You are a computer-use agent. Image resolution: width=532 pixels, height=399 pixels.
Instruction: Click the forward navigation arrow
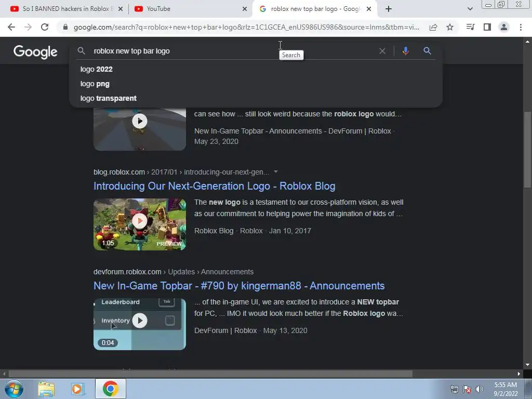click(28, 27)
